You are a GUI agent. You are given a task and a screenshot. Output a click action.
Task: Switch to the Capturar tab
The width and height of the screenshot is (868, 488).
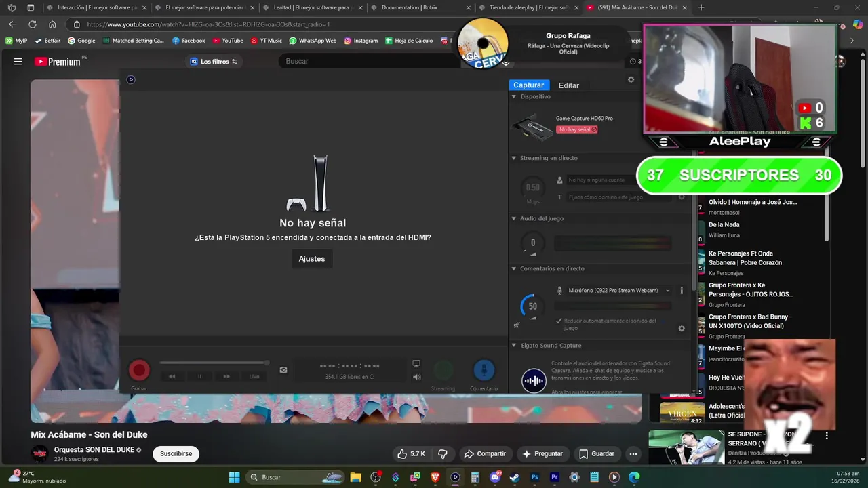(x=528, y=85)
